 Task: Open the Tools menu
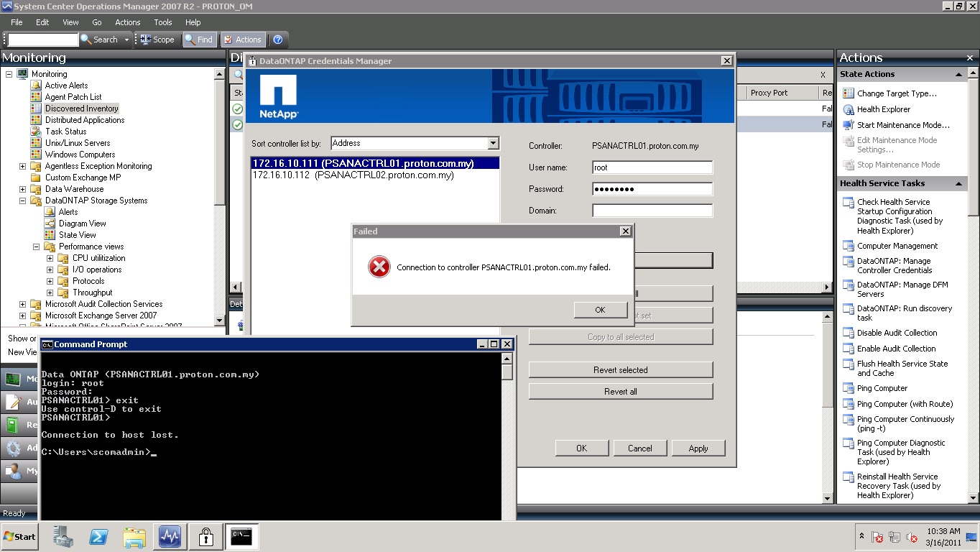pos(163,22)
